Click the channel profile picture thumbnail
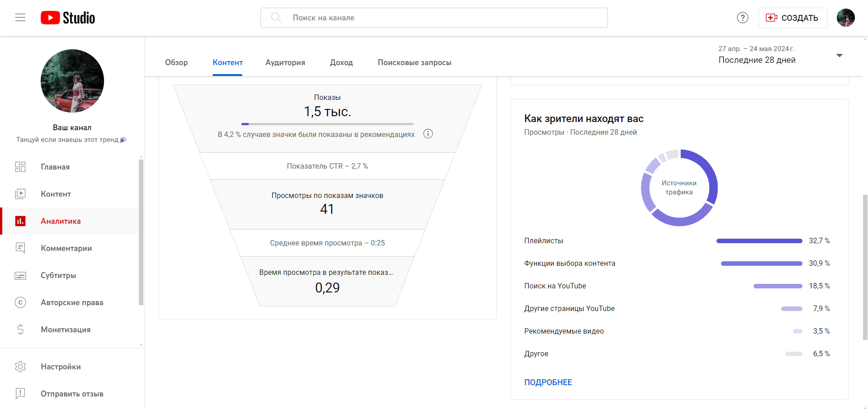 click(x=72, y=81)
